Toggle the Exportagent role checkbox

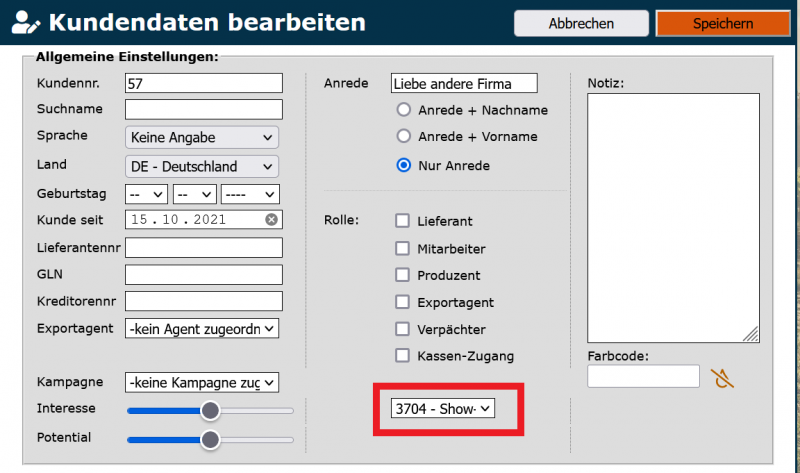pyautogui.click(x=402, y=302)
